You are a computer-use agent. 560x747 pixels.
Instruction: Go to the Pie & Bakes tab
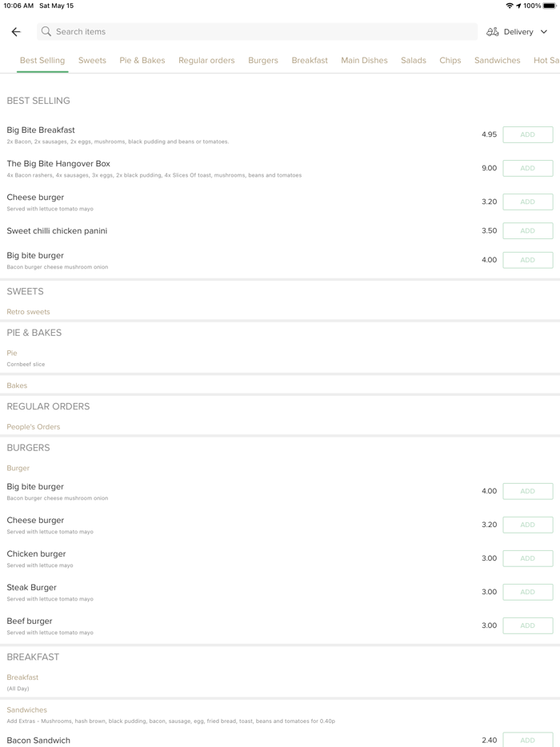pyautogui.click(x=142, y=60)
